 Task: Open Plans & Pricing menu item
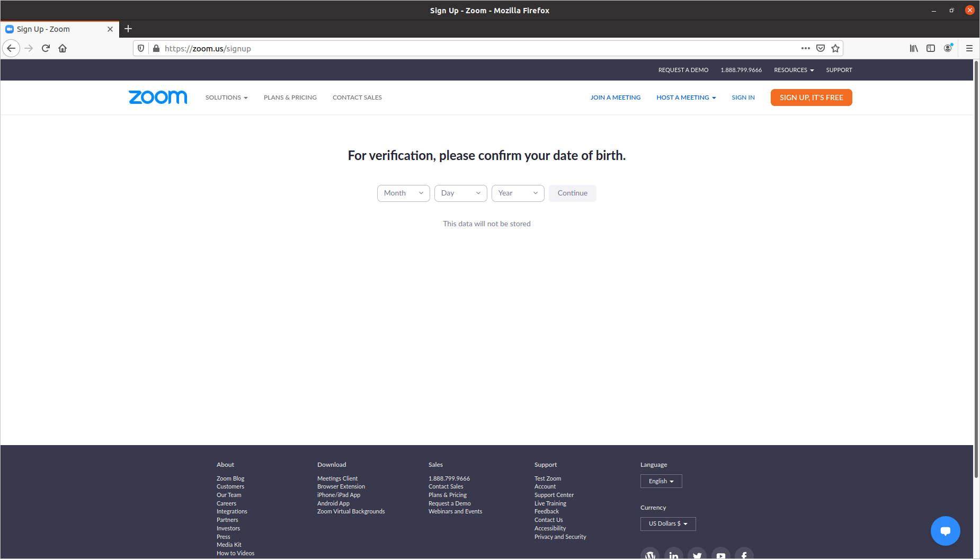[290, 97]
